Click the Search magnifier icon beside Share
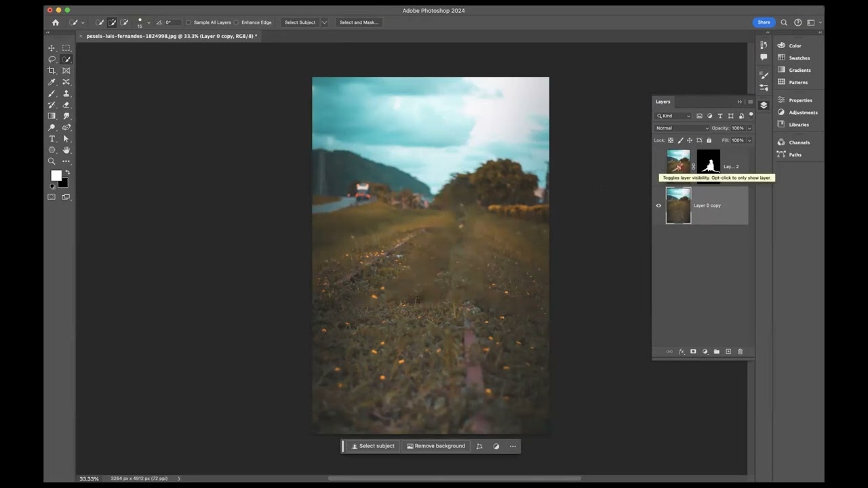Screen dimensions: 868x488 pos(784,22)
